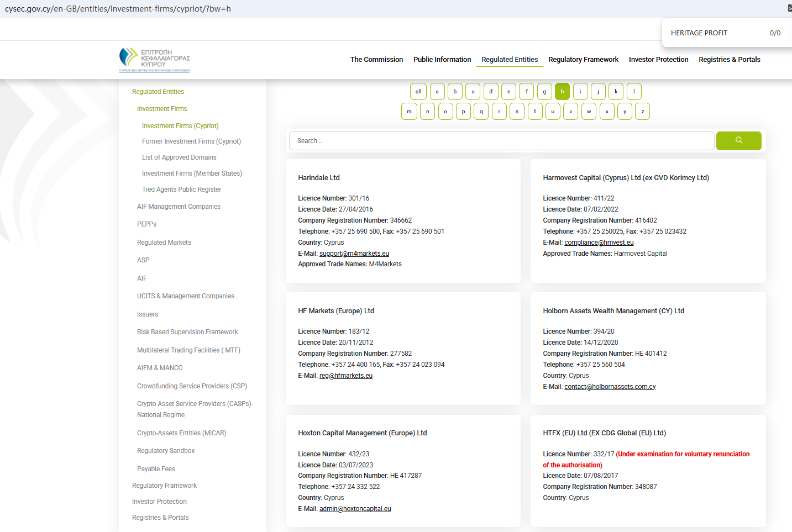
Task: Open Regulated Entities menu item
Action: (x=509, y=60)
